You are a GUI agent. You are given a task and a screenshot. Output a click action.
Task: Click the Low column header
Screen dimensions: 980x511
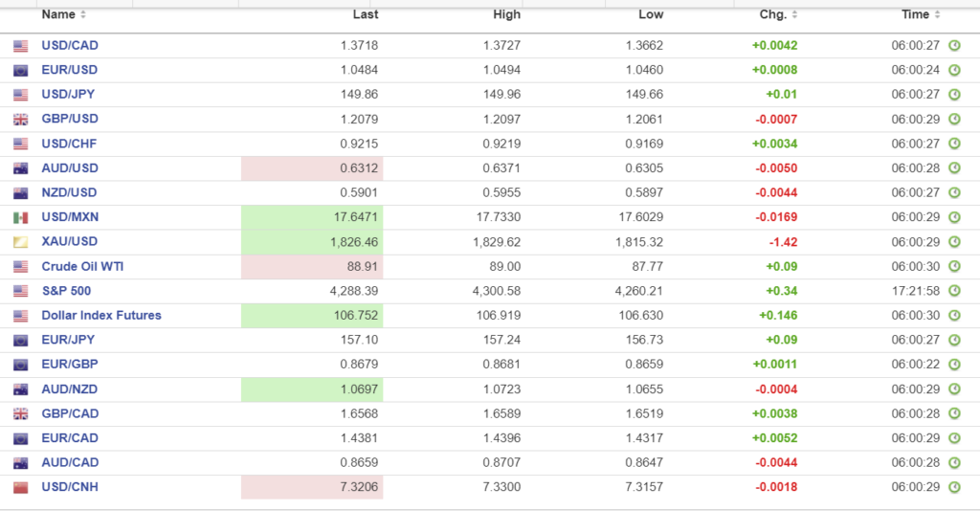(651, 15)
